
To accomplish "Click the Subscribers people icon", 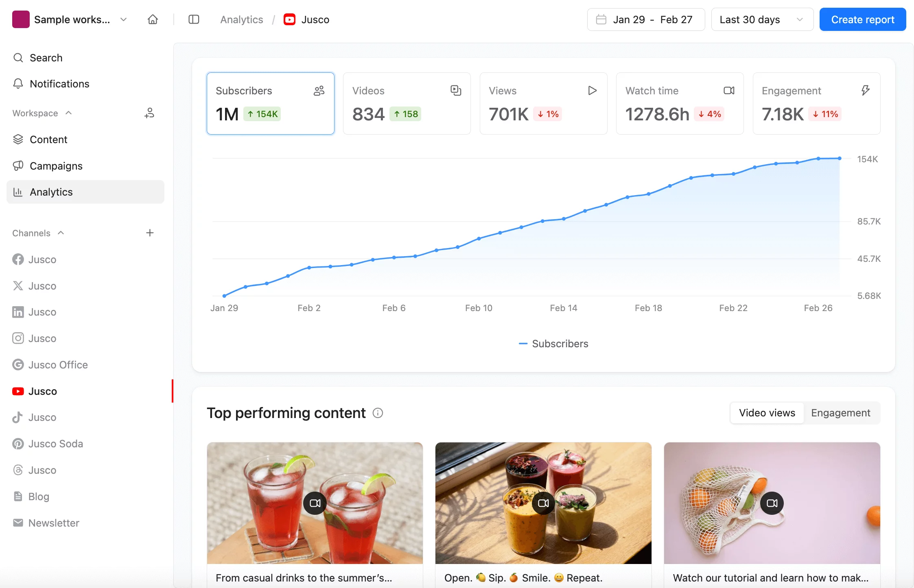I will coord(319,91).
